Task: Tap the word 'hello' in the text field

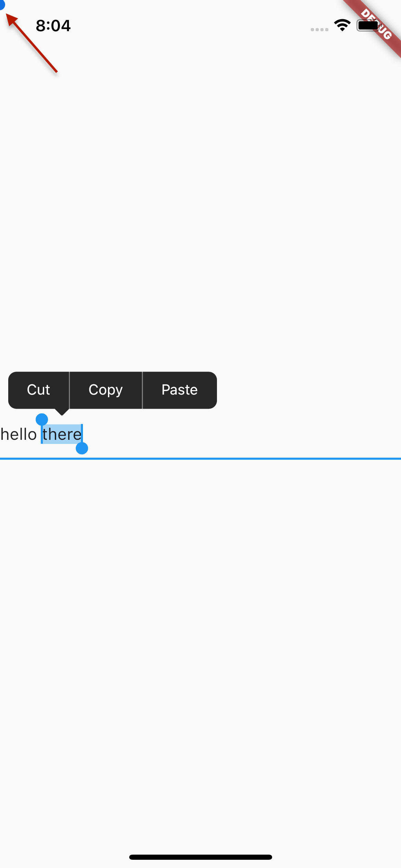Action: click(x=19, y=434)
